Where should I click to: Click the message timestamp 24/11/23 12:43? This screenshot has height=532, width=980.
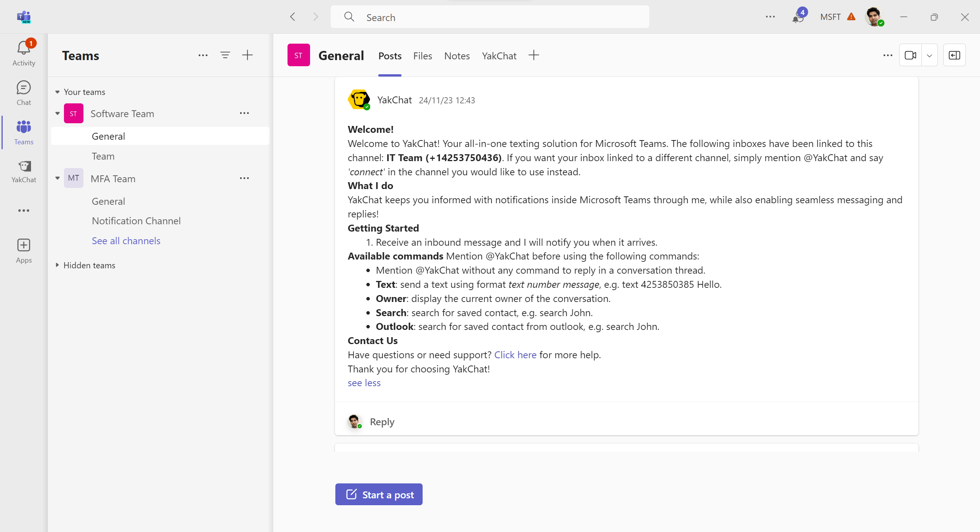click(447, 100)
